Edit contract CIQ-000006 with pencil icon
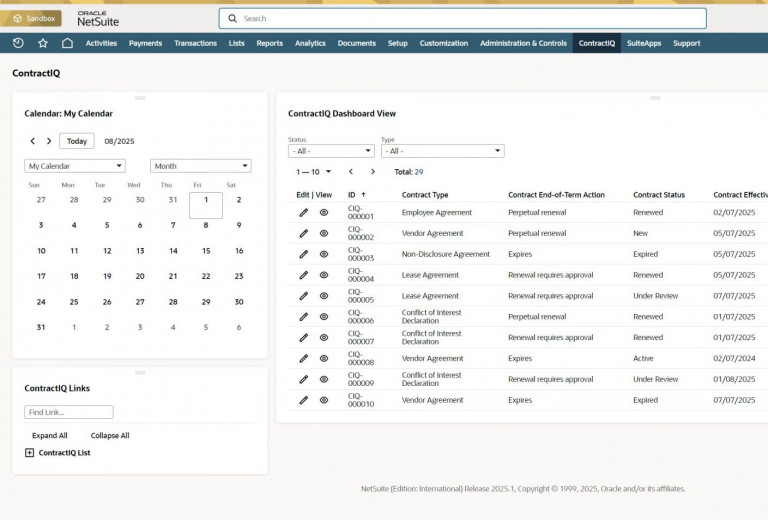Image resolution: width=768 pixels, height=520 pixels. 304,317
